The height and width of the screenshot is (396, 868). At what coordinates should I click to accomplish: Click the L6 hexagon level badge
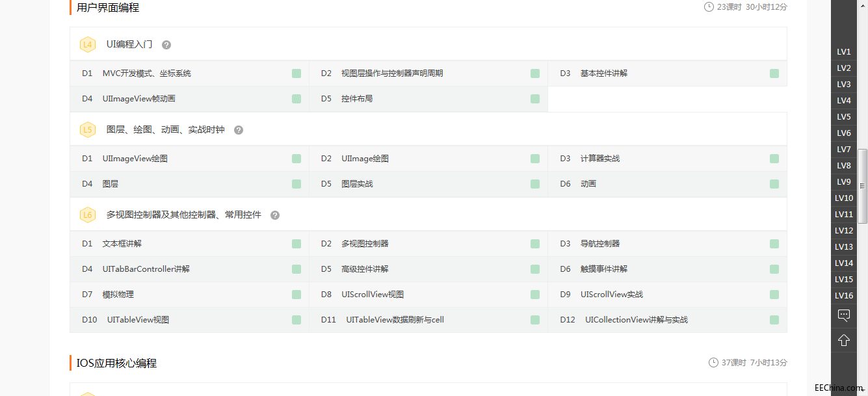[88, 215]
